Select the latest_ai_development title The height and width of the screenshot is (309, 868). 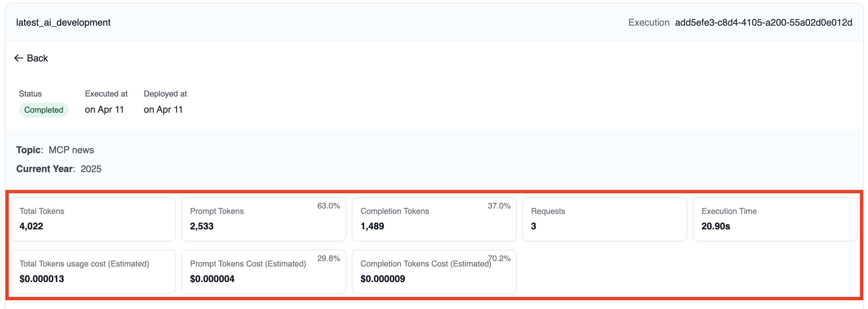[x=63, y=23]
